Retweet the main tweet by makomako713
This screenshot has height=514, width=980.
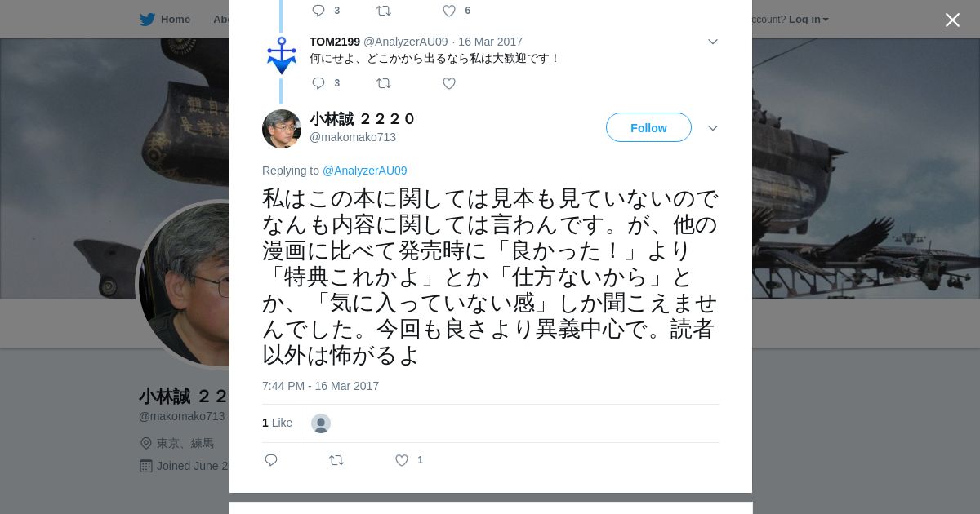[336, 460]
